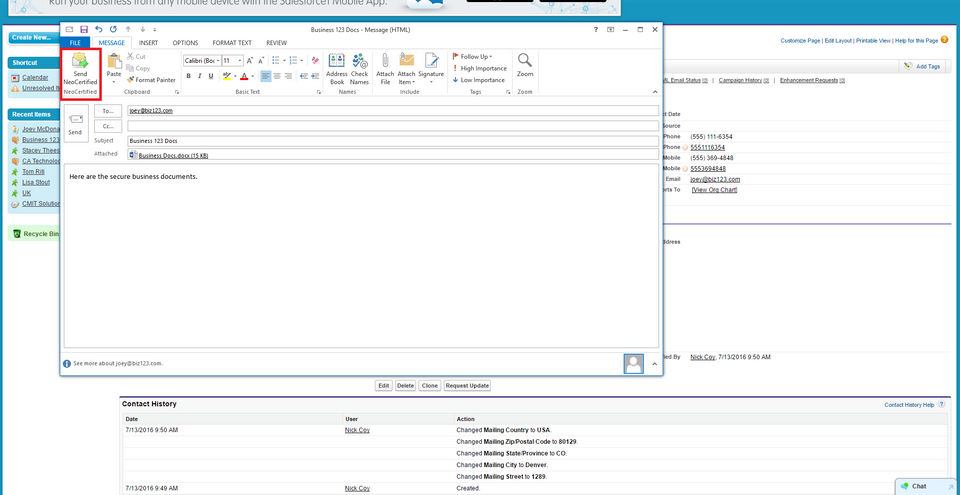Open the Format Text tab

230,43
